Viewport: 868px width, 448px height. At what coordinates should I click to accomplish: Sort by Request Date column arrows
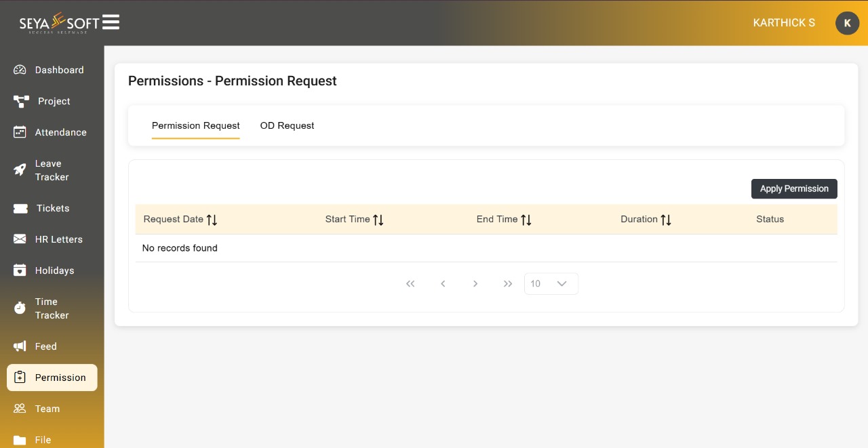point(212,220)
